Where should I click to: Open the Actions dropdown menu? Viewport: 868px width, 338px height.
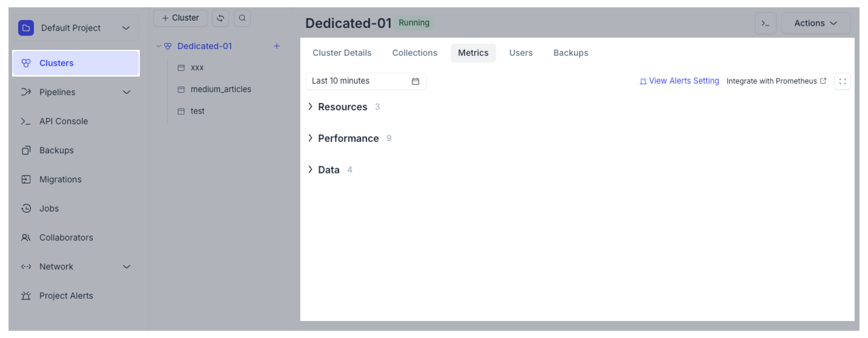click(815, 24)
